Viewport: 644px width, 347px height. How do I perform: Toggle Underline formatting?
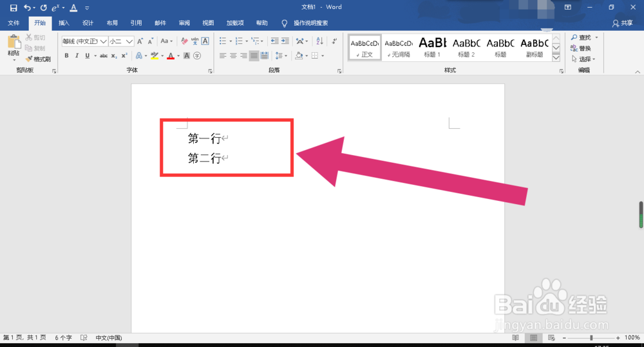coord(87,56)
